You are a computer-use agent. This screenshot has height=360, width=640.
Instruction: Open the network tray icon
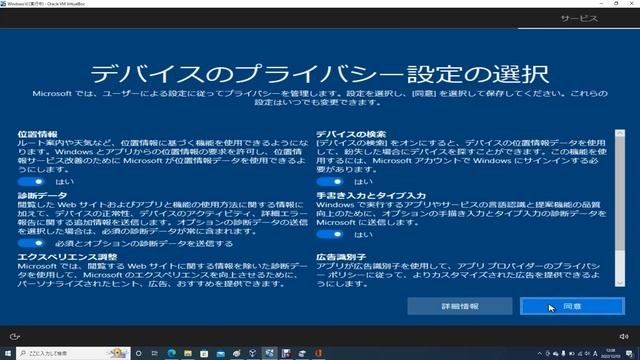[580, 353]
